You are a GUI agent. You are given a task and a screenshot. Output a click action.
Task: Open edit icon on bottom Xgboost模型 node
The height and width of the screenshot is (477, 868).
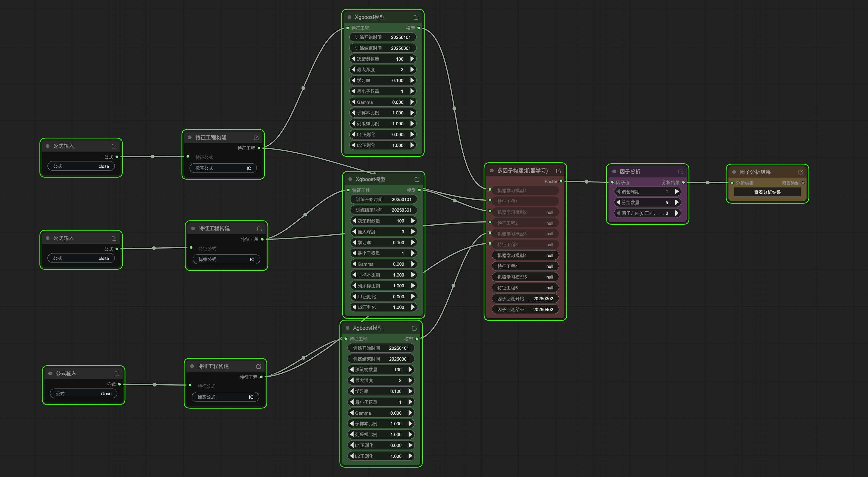(414, 328)
